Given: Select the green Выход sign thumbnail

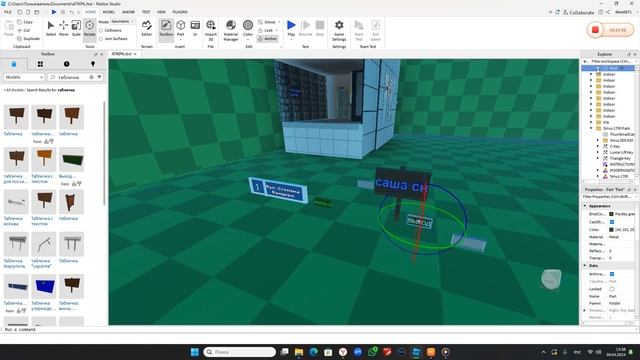Looking at the screenshot, I should [71, 160].
